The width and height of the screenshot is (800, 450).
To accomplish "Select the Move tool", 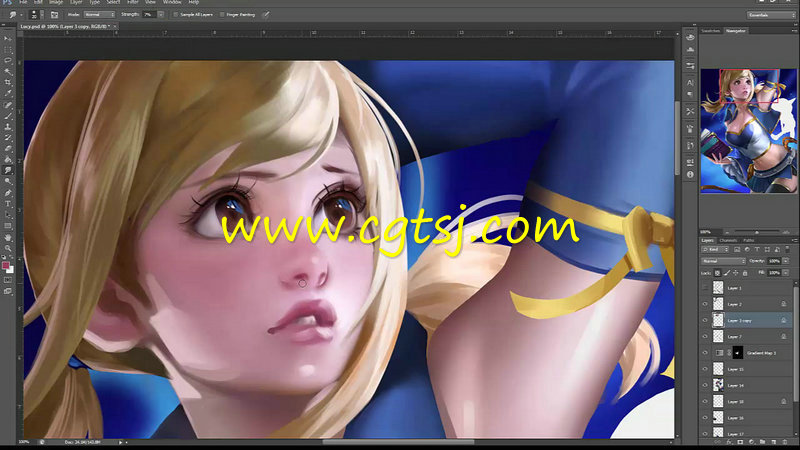I will (x=8, y=39).
